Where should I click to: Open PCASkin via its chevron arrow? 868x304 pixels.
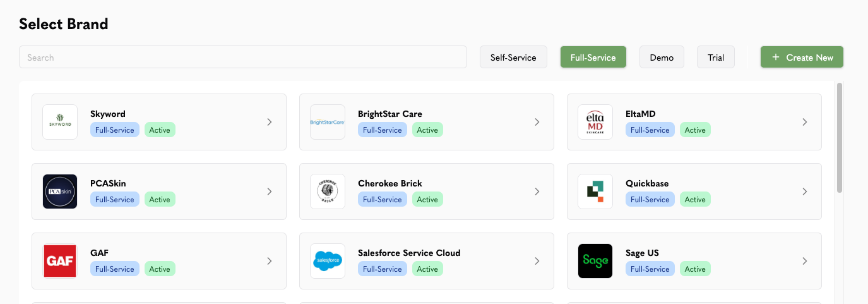tap(270, 192)
